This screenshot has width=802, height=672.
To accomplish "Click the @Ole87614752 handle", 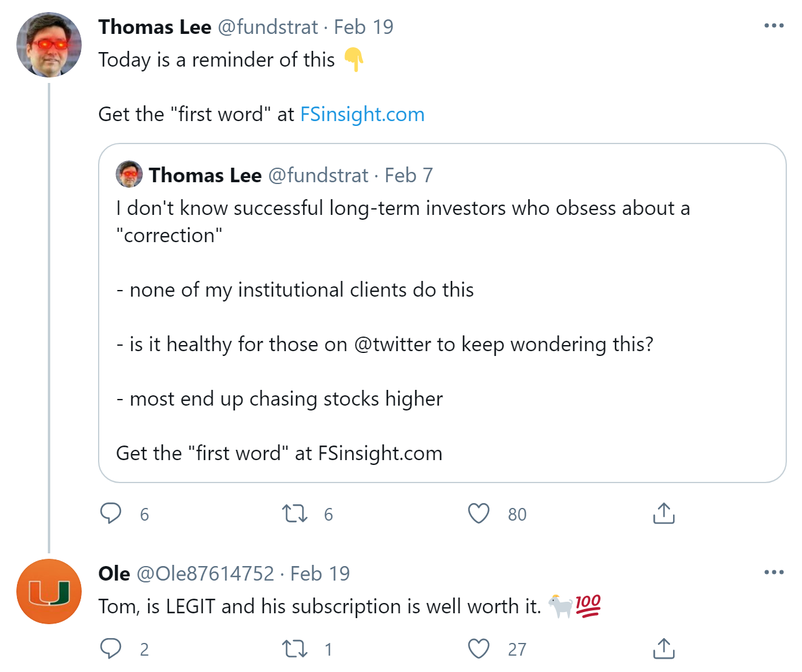I will click(x=205, y=573).
